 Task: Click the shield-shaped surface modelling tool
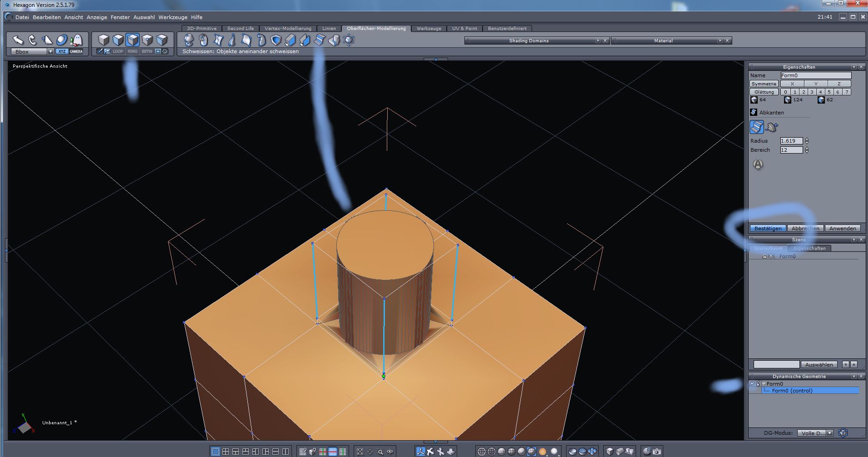click(x=276, y=40)
